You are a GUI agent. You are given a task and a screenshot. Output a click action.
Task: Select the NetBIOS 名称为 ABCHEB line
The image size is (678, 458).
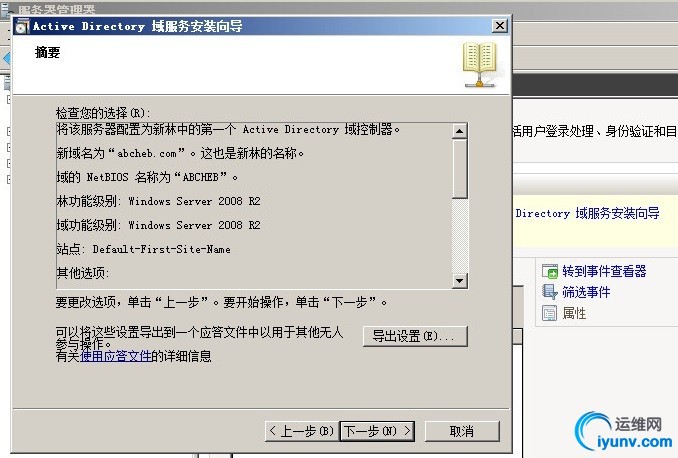click(147, 177)
